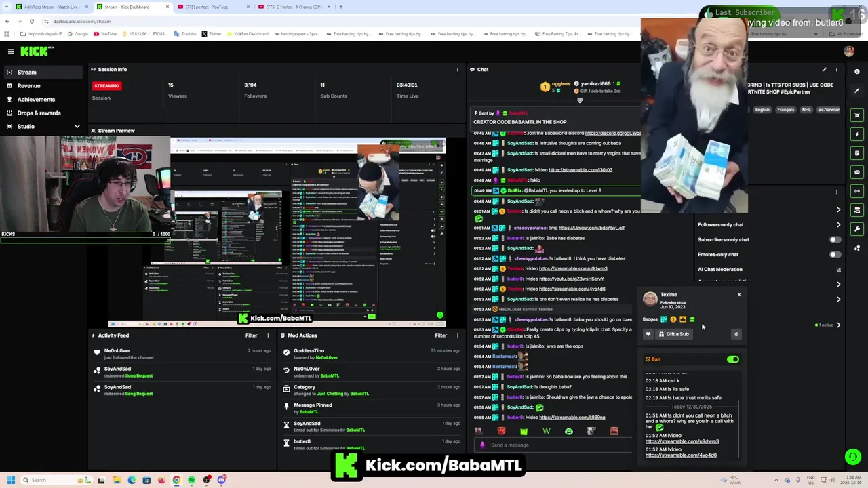Toggle the Ban switch on user card
868x488 pixels.
tap(733, 359)
